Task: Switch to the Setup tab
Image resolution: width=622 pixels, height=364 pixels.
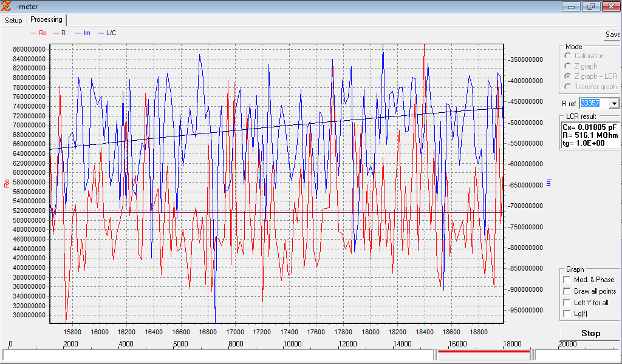Action: (13, 21)
